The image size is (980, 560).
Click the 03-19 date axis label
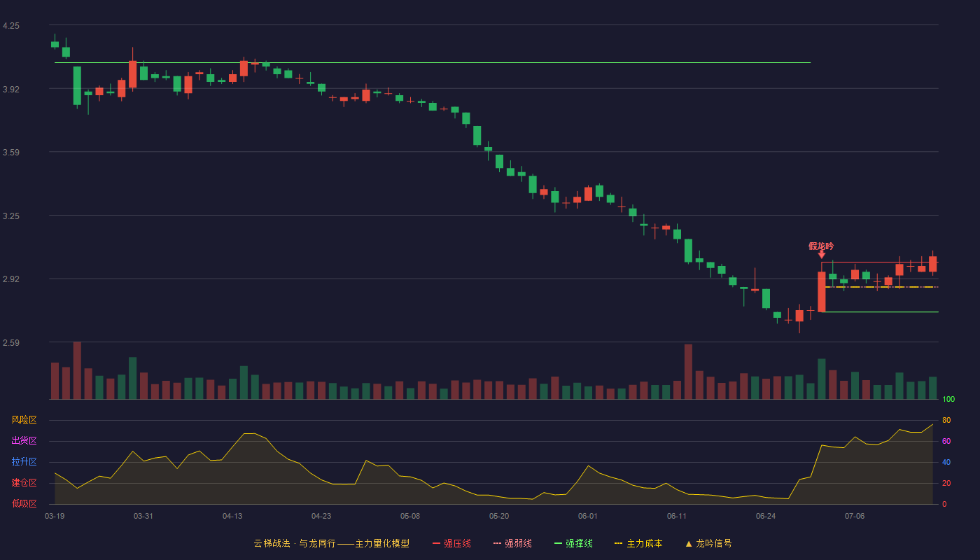click(55, 516)
